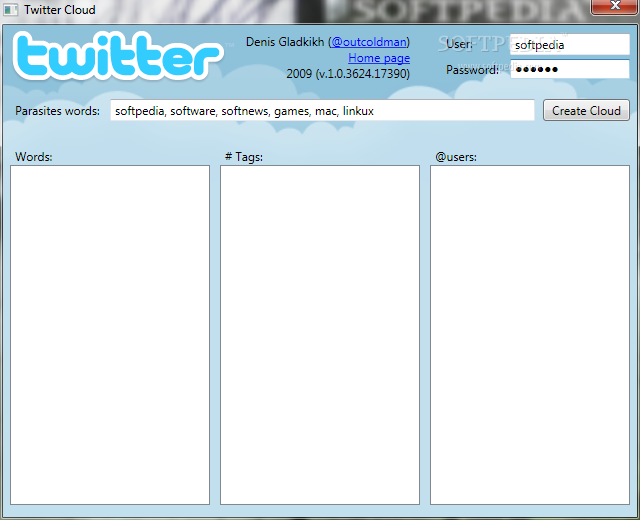
Task: Focus the User input field
Action: [570, 44]
